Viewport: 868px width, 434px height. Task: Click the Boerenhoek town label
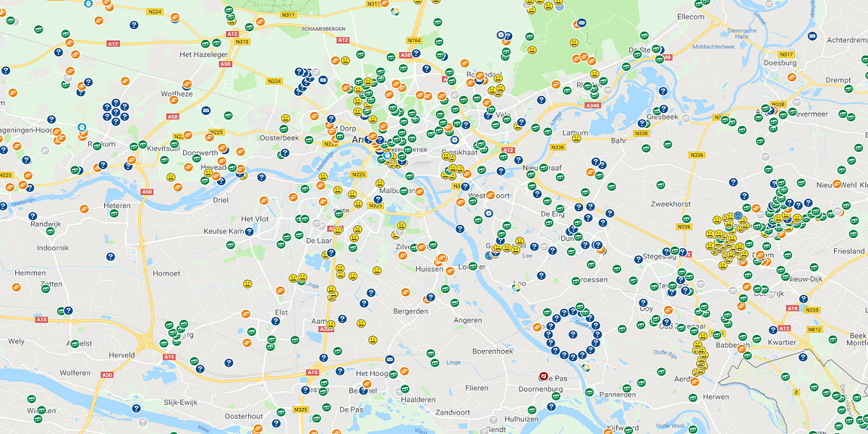click(492, 351)
